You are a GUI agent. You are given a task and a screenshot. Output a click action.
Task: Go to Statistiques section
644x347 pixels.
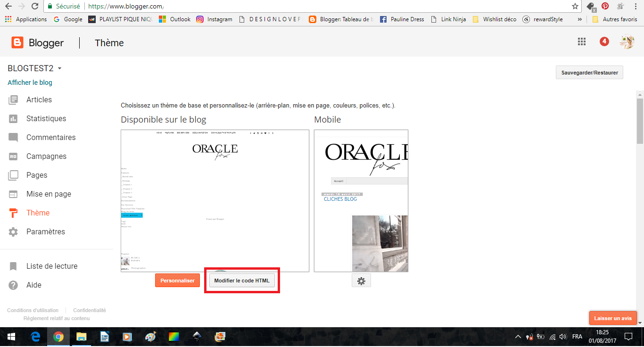coord(46,119)
